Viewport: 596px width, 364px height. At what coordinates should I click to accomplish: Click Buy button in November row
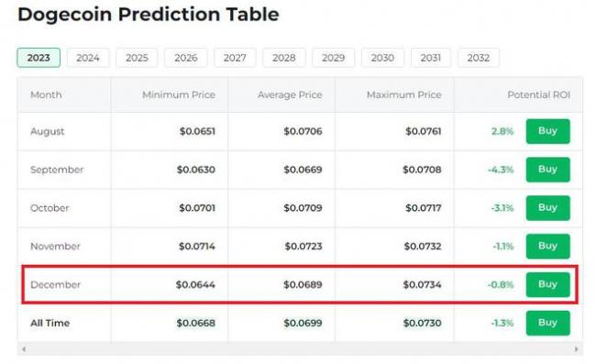547,247
